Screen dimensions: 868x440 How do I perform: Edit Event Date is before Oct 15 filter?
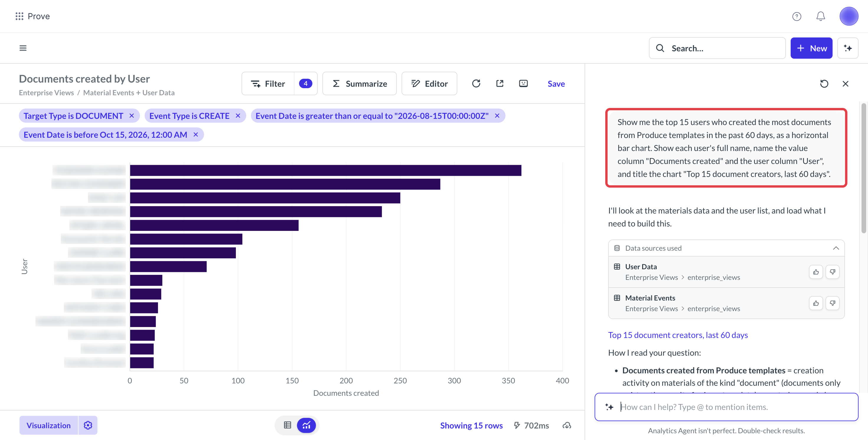105,135
